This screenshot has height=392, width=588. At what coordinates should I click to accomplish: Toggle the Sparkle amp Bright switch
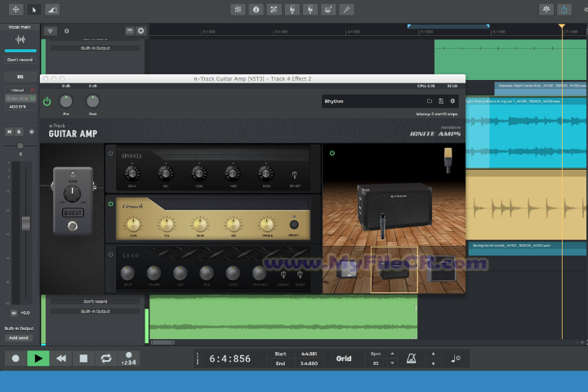[295, 175]
